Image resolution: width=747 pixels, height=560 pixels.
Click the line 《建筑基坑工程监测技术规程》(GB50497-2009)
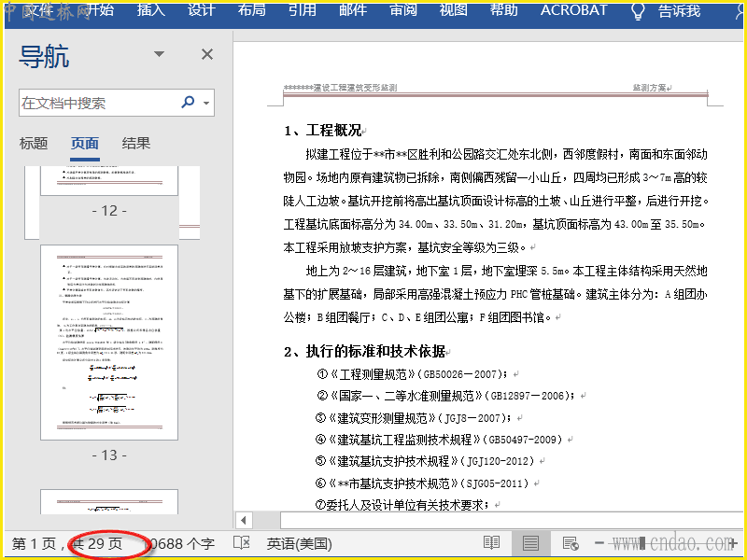(439, 440)
